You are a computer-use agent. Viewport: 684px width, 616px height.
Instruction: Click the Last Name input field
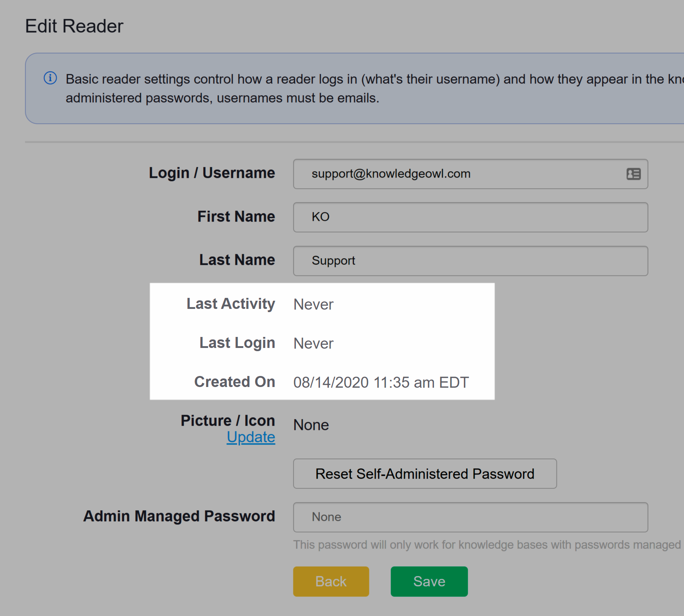pos(470,261)
